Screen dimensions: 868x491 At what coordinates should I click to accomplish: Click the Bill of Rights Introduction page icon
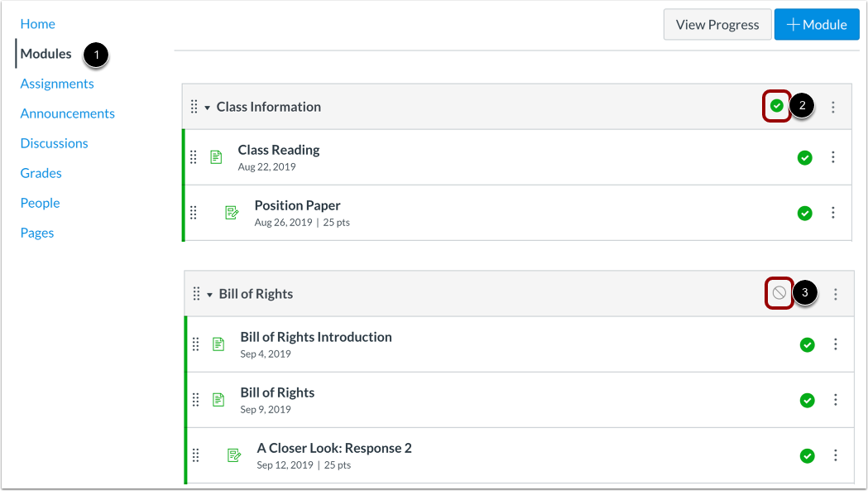(x=218, y=343)
